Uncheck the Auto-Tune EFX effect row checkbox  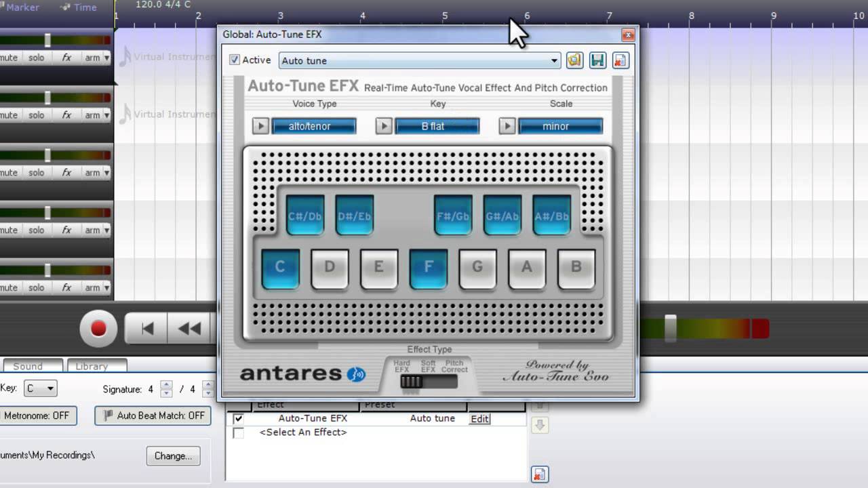[x=238, y=419]
